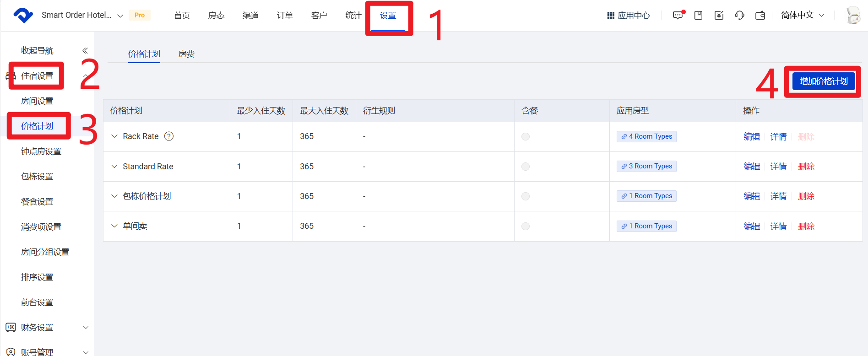Viewport: 868px width, 356px height.
Task: Click the user avatar in top right
Action: pyautogui.click(x=853, y=15)
